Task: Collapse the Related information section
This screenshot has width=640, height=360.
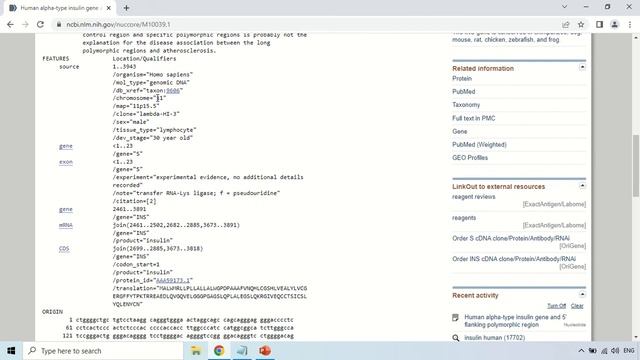Action: coord(582,67)
